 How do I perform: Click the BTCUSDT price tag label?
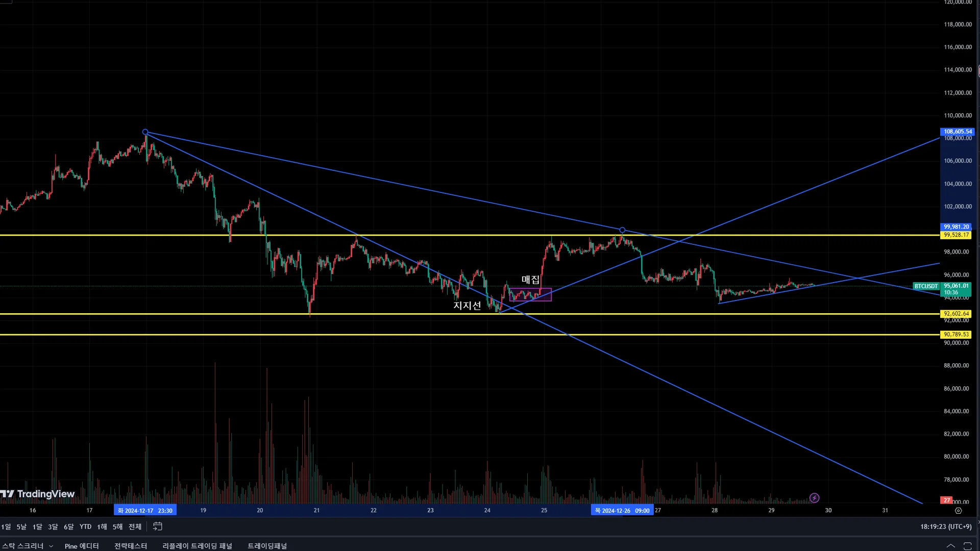click(926, 286)
